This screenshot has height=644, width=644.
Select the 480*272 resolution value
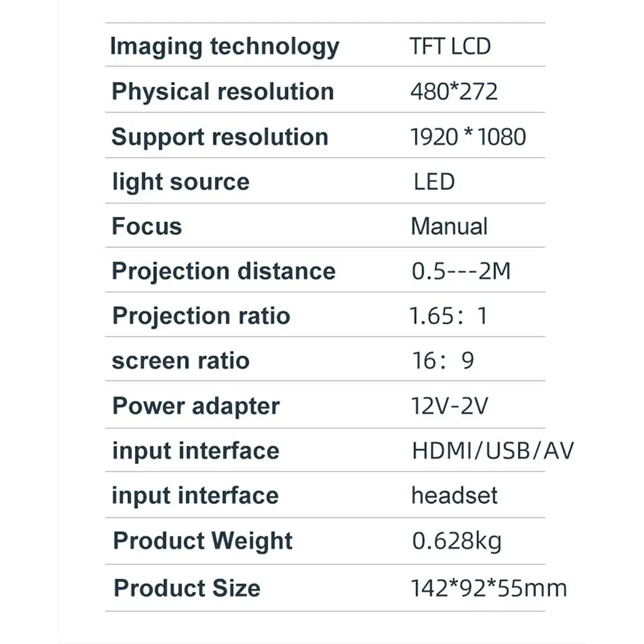[454, 91]
